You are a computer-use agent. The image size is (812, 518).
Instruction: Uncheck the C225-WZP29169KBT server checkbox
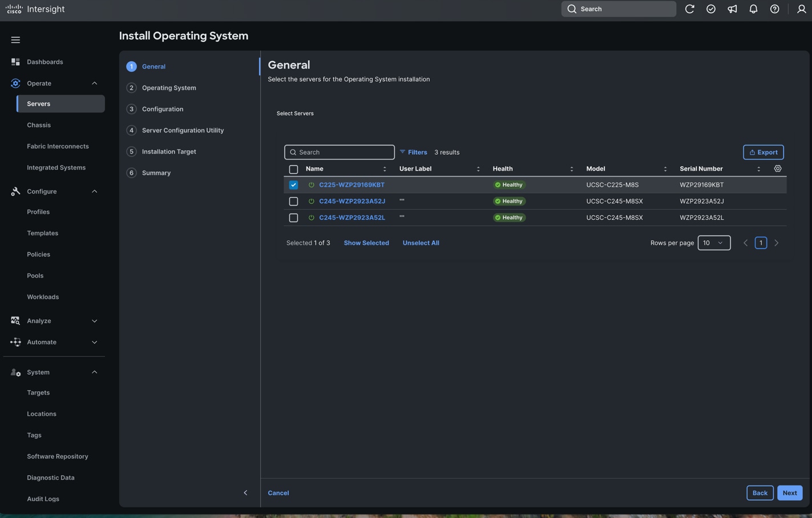point(293,184)
